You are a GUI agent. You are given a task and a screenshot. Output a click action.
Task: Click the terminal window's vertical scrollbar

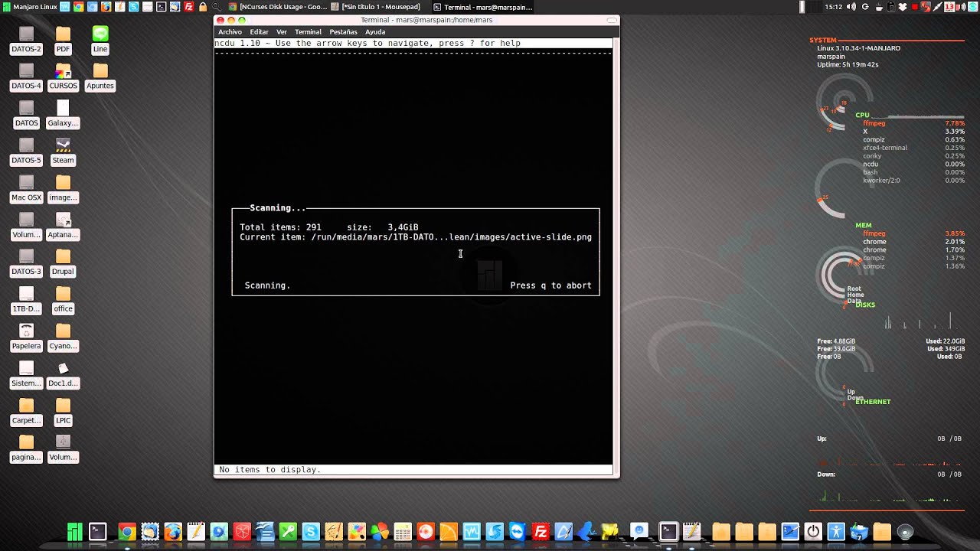point(616,256)
